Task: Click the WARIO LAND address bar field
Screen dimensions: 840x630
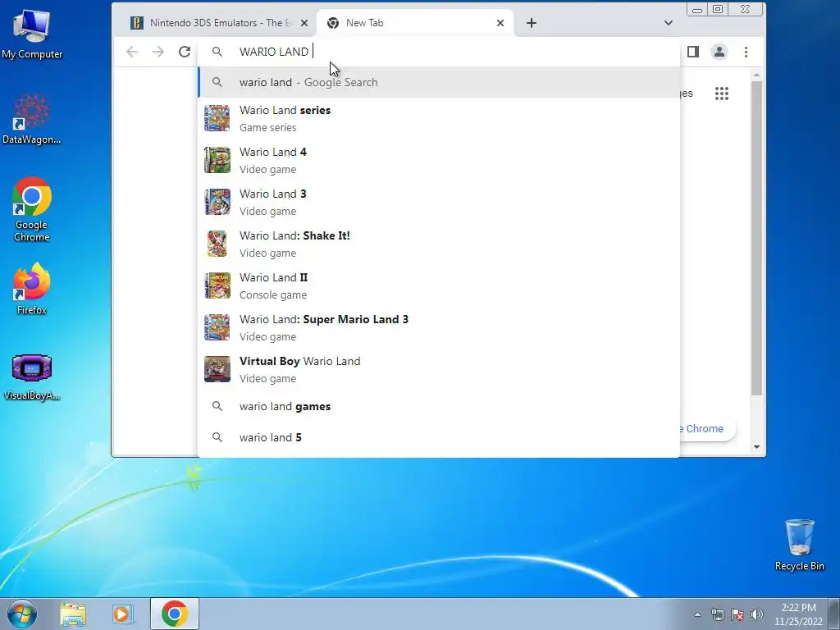Action: pyautogui.click(x=439, y=52)
